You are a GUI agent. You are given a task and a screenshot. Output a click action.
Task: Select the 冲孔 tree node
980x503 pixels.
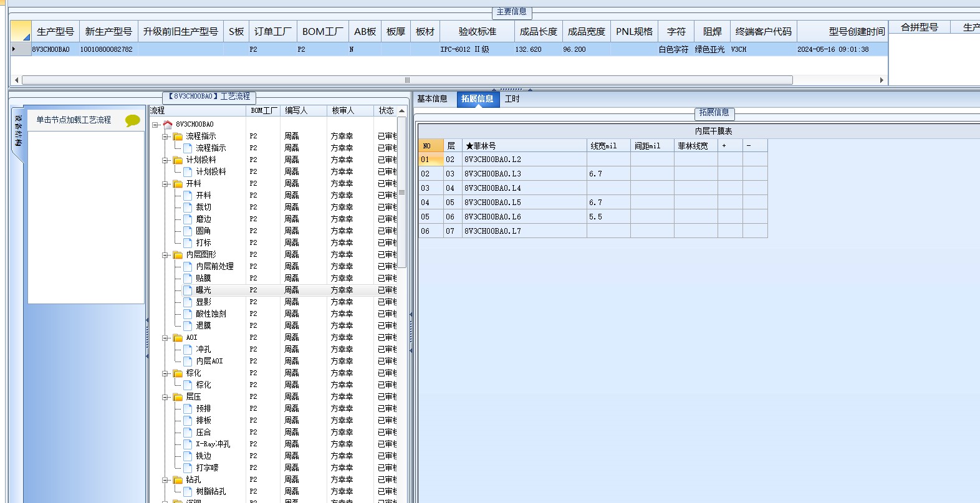[203, 349]
